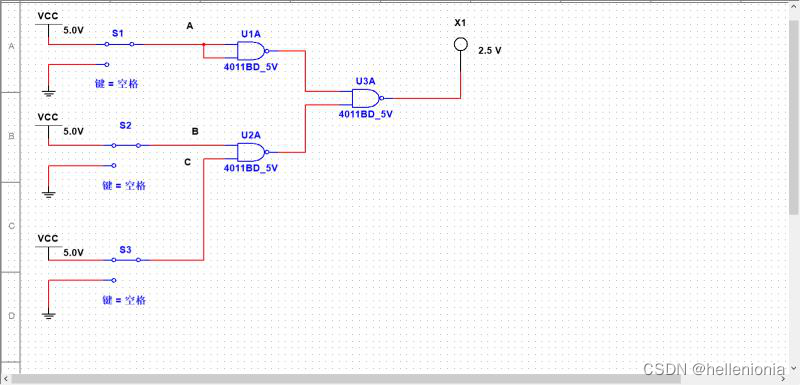Click the net label C
Viewport: 800px width, 385px height.
tap(188, 162)
